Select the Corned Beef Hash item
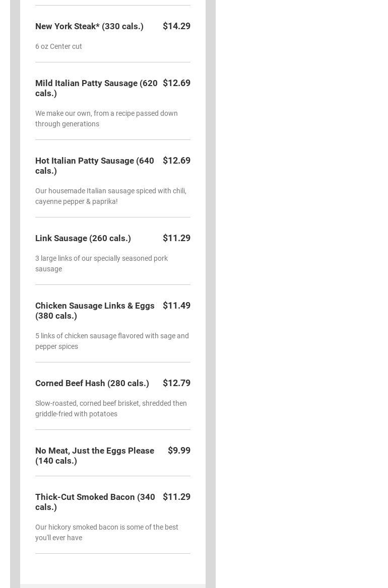The image size is (388, 588). coord(92,383)
